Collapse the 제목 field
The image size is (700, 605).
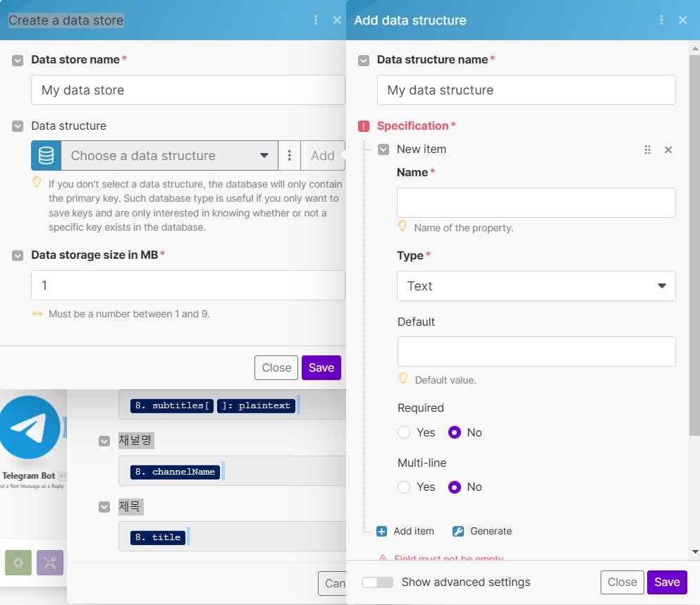pyautogui.click(x=104, y=507)
